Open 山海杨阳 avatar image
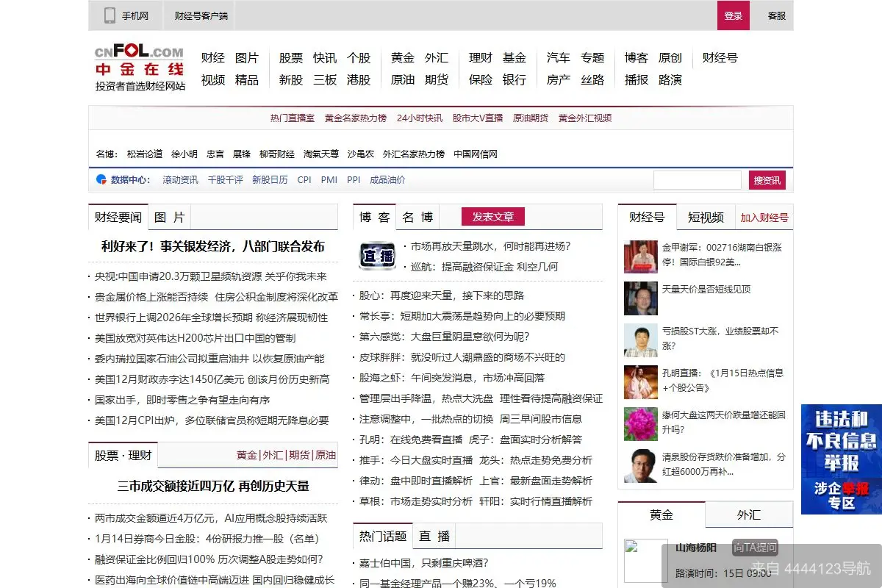Screen dimensions: 882x588 645,561
